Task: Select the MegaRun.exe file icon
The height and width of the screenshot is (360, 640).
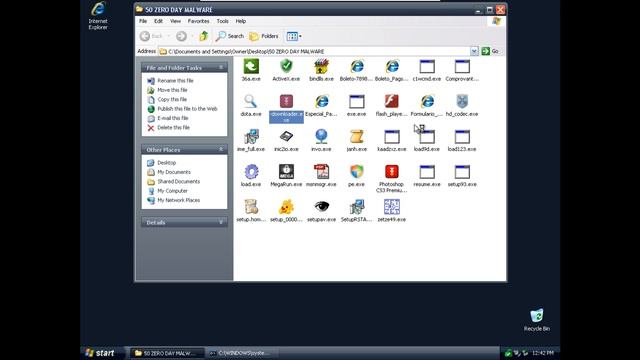Action: (286, 172)
